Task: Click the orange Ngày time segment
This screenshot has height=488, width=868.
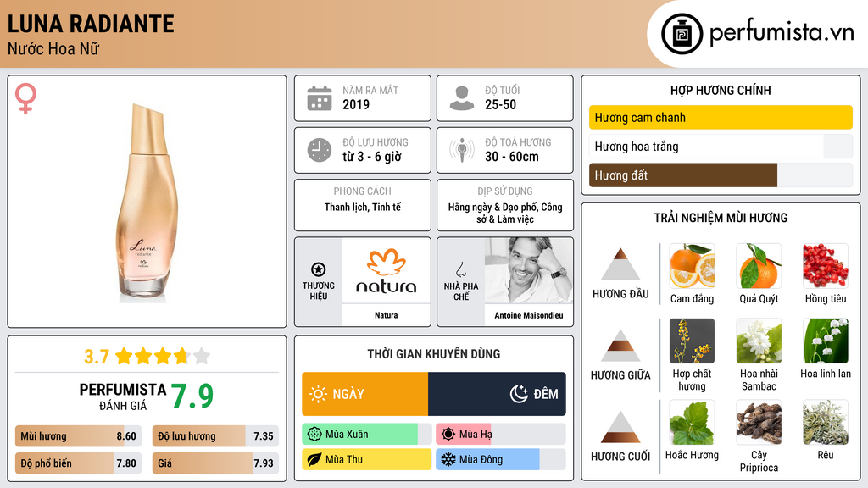Action: 364,394
